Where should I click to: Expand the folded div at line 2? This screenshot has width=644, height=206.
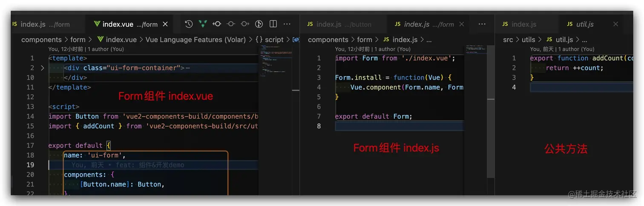coord(42,68)
